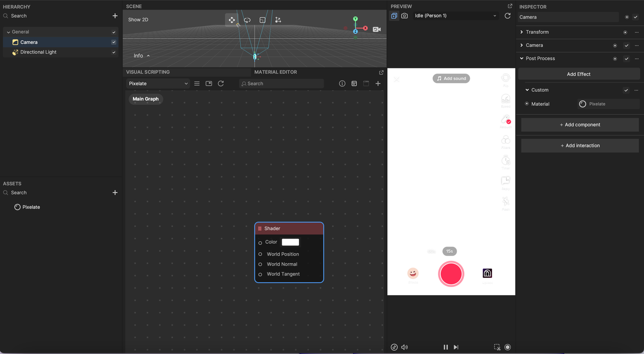Click the dimmed window panel icon beside library

366,84
